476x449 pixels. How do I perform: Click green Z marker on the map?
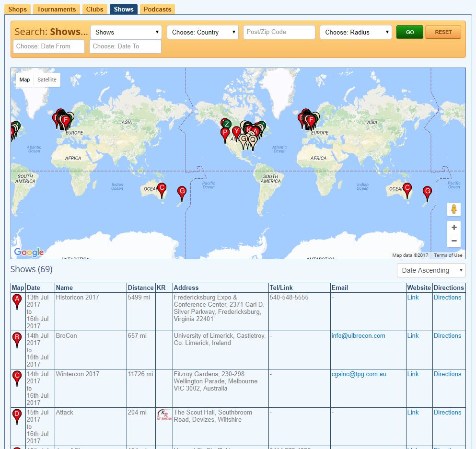click(226, 124)
